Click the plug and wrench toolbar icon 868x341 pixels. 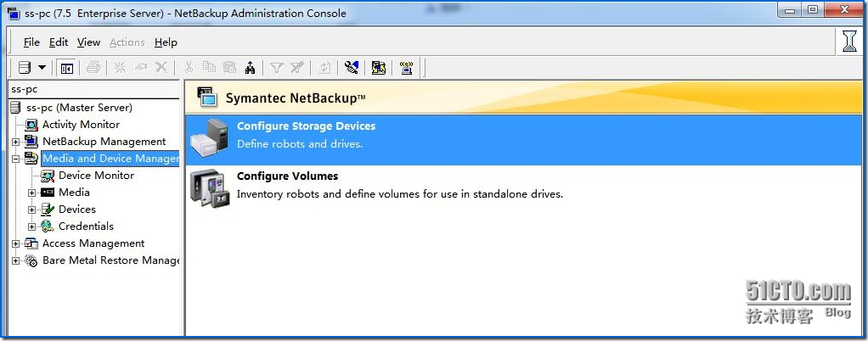pos(352,68)
